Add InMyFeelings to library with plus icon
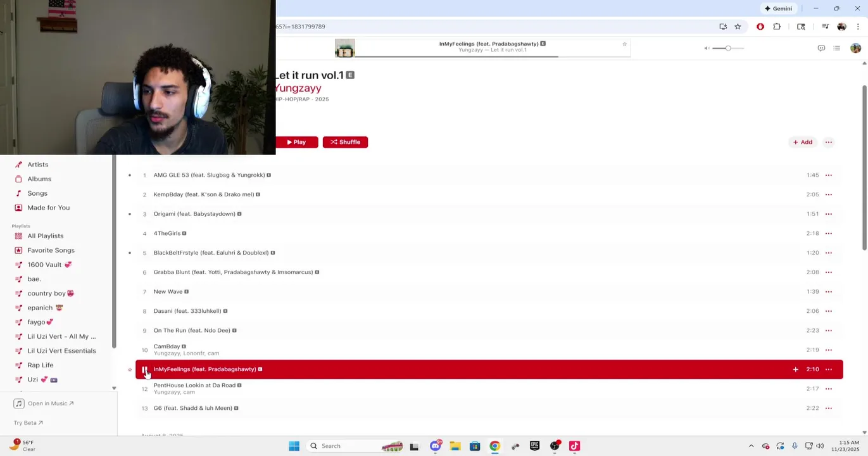Image resolution: width=868 pixels, height=456 pixels. click(x=795, y=369)
